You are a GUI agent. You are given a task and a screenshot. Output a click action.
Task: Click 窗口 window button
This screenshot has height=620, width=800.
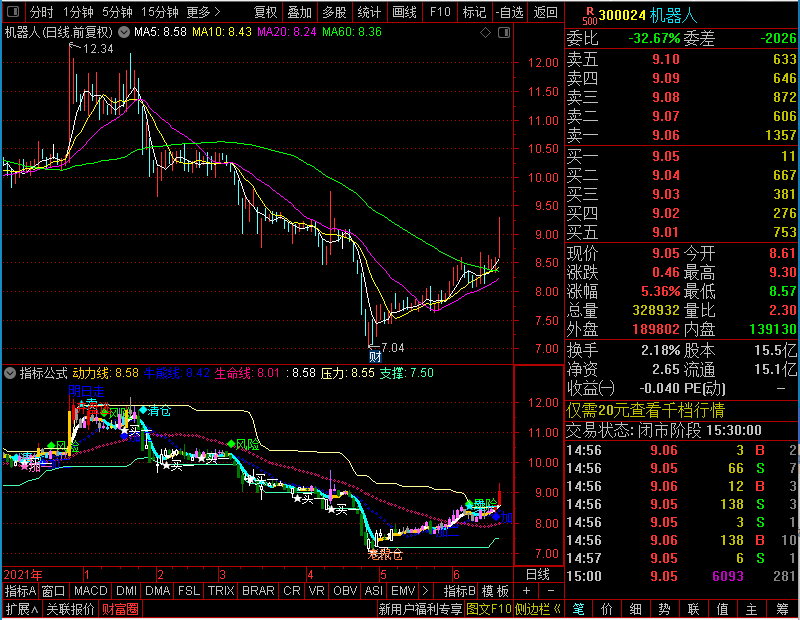tap(54, 591)
